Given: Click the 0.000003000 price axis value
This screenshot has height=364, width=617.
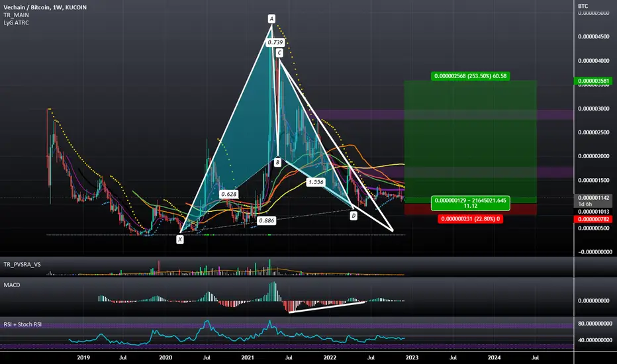Looking at the screenshot, I should (x=593, y=109).
